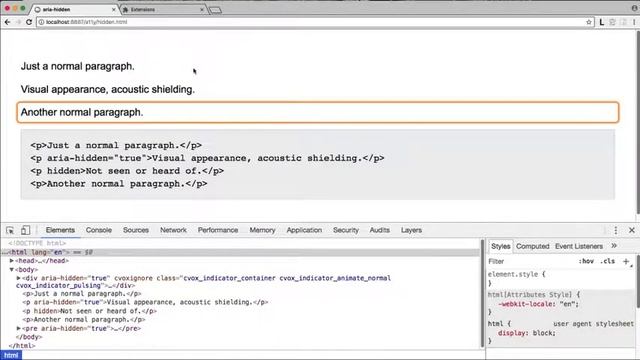
Task: Open the Performance tab
Action: coord(218,230)
